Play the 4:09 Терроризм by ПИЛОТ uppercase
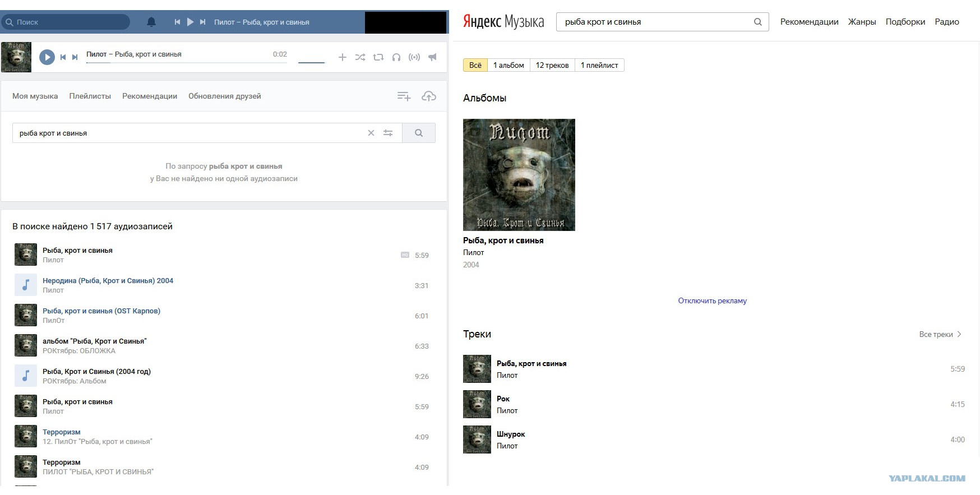 tap(62, 462)
